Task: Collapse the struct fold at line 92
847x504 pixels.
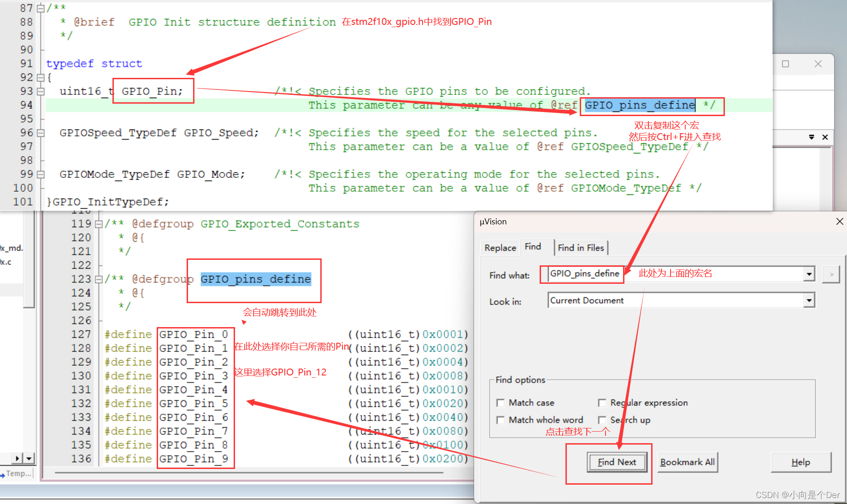Action: [x=41, y=77]
